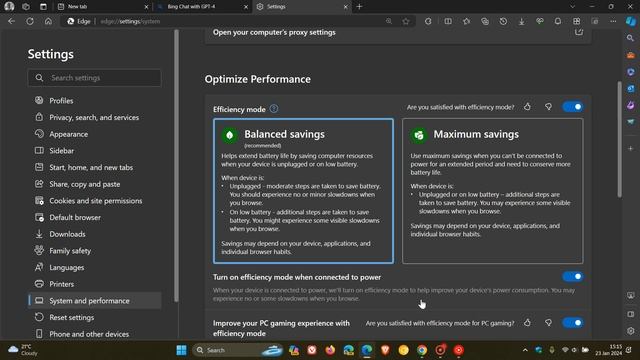
Task: Go back using the browser back arrow
Action: pos(11,21)
